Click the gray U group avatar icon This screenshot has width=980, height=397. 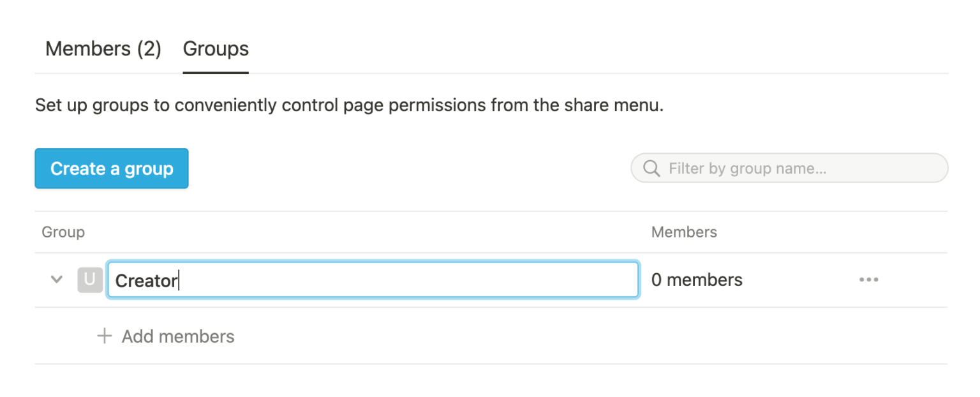(90, 280)
